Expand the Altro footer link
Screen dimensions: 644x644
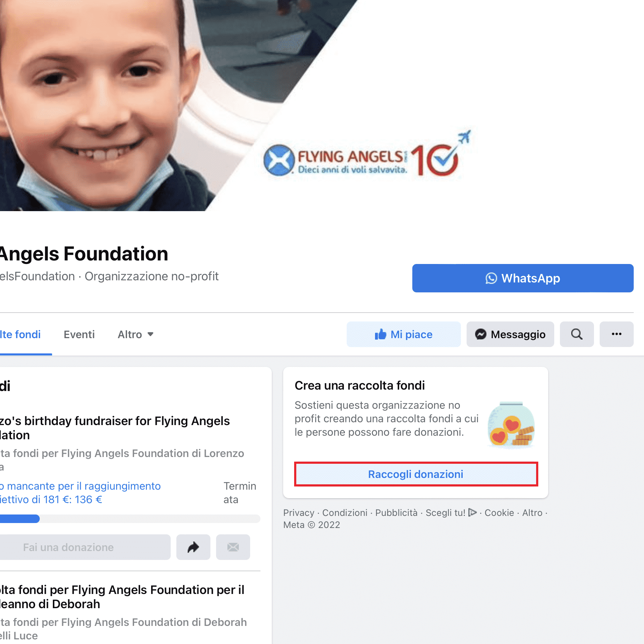pos(532,512)
